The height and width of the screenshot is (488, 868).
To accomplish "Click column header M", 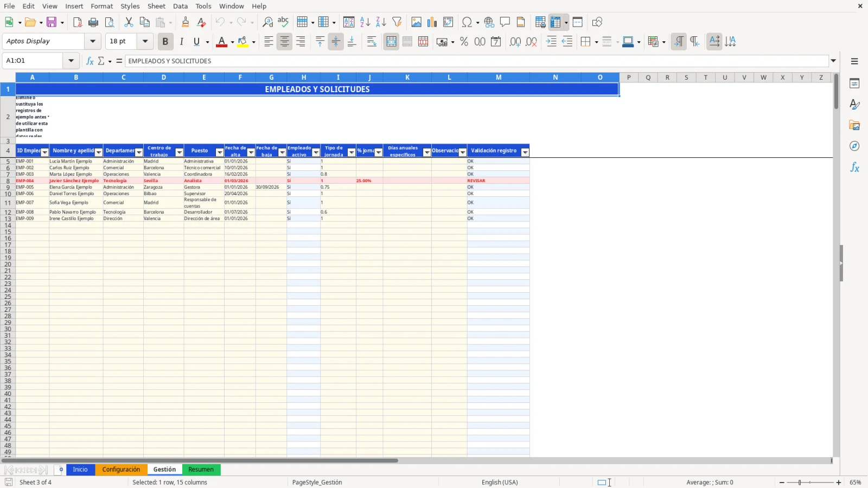I will 499,78.
